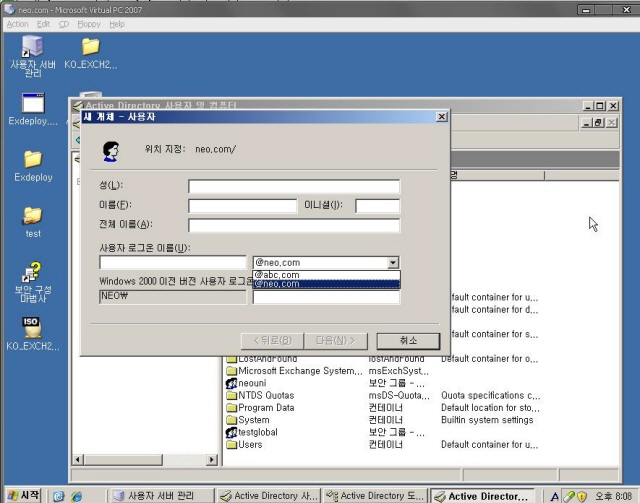
Task: Click the 이름(F) first name field
Action: 242,206
